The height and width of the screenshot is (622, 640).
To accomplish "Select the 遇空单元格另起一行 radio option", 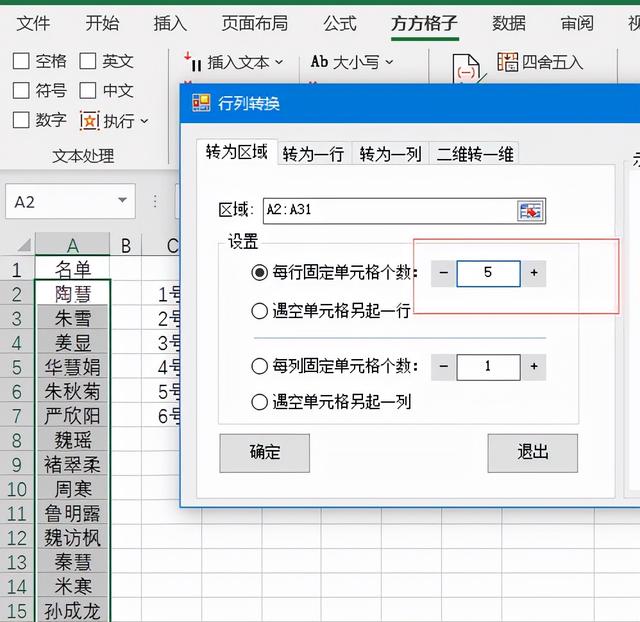I will 260,310.
